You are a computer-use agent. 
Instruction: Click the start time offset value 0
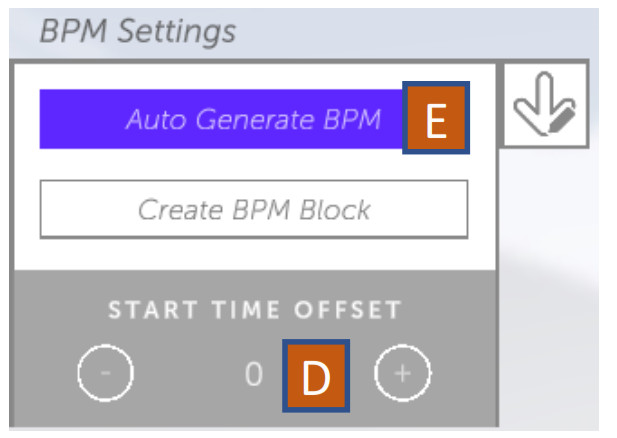[254, 374]
